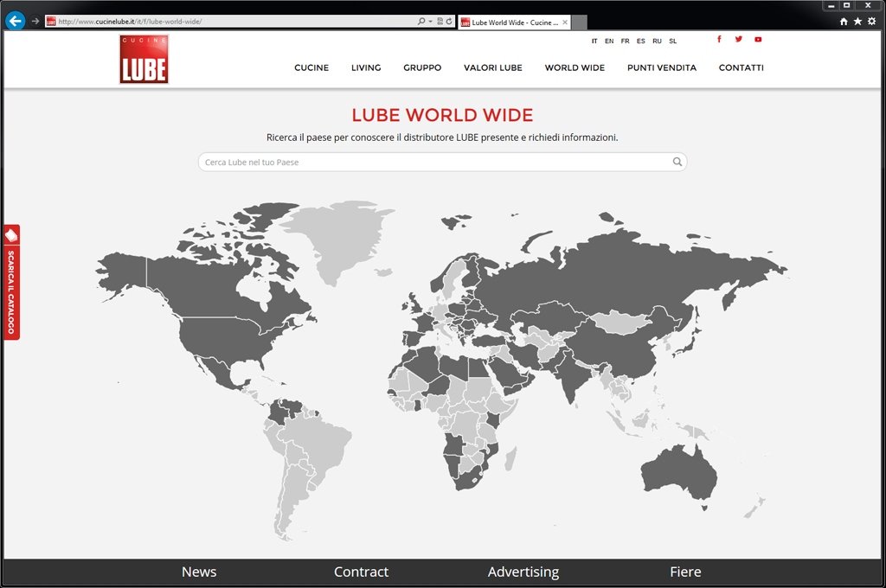This screenshot has width=886, height=588.
Task: Click the magnifier icon in country search
Action: pyautogui.click(x=677, y=162)
